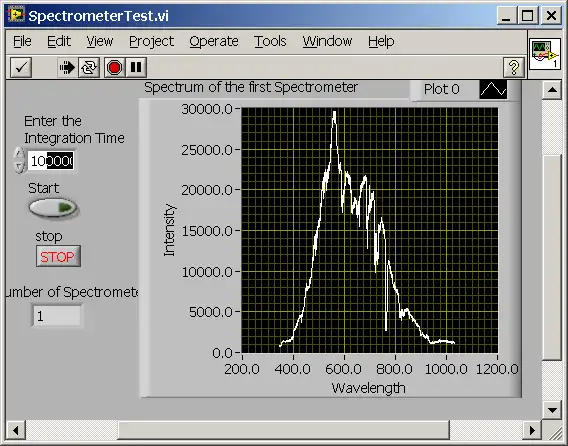This screenshot has height=446, width=568.
Task: Toggle Run Continuously button
Action: pos(89,67)
